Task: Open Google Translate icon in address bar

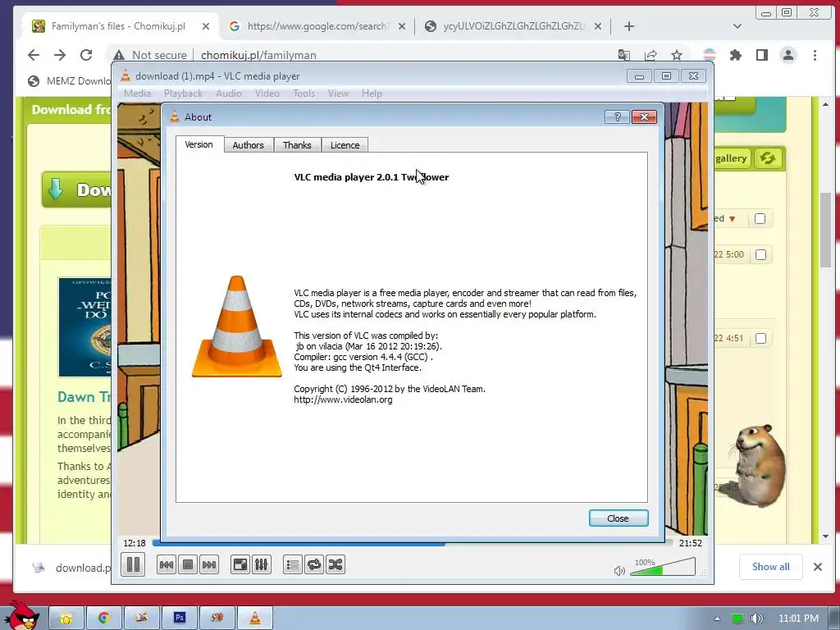Action: (x=623, y=55)
